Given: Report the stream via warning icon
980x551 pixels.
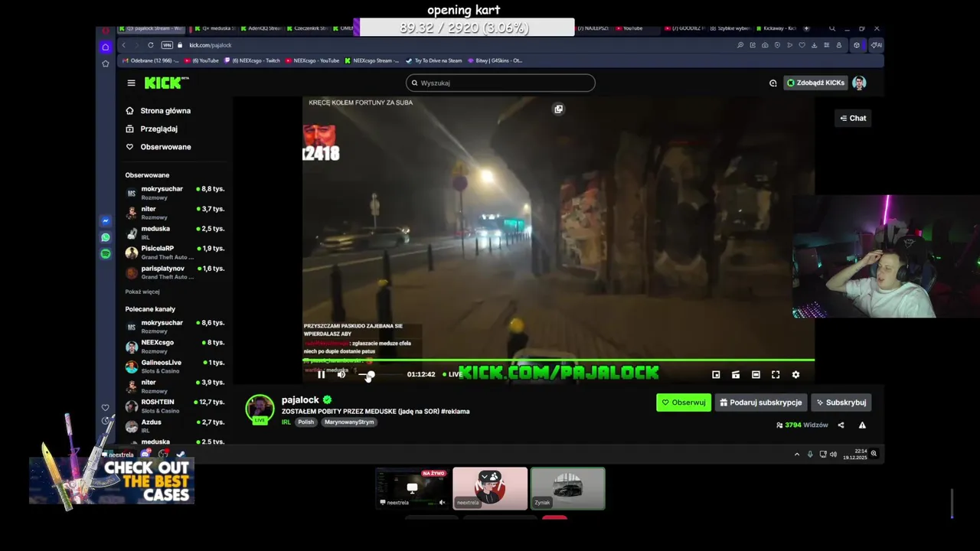Looking at the screenshot, I should (862, 425).
